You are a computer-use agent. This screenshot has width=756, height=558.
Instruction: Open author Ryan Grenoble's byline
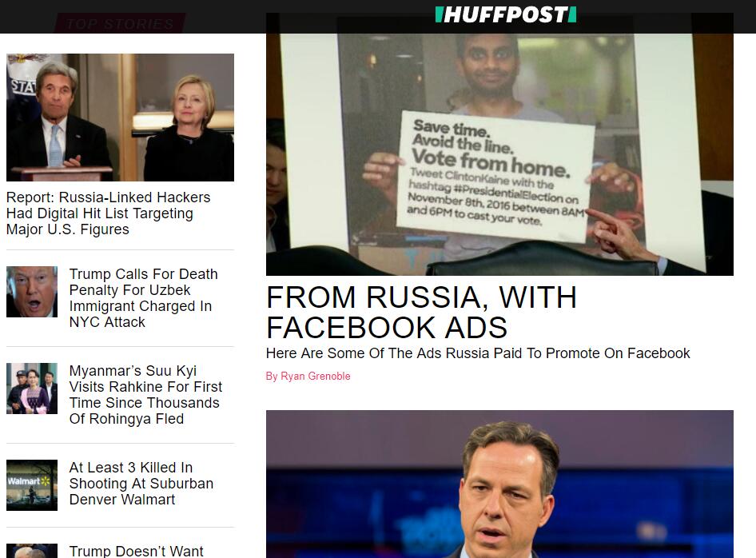308,377
